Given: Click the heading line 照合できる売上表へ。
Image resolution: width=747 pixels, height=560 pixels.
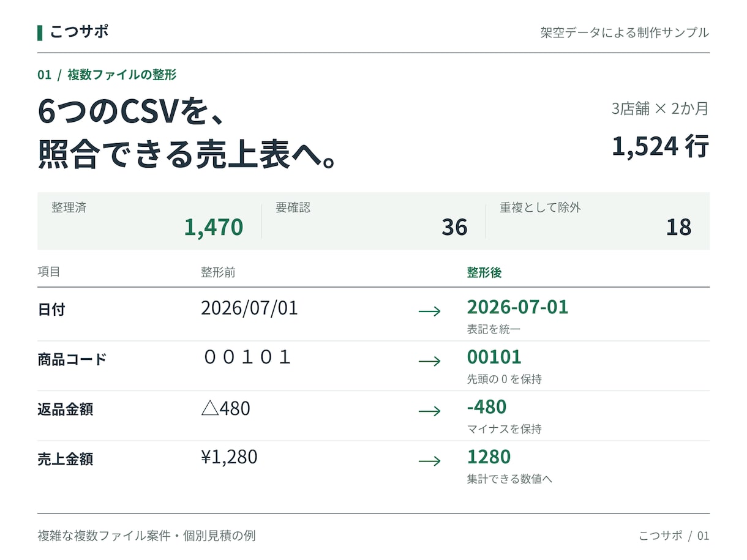Looking at the screenshot, I should 188,154.
